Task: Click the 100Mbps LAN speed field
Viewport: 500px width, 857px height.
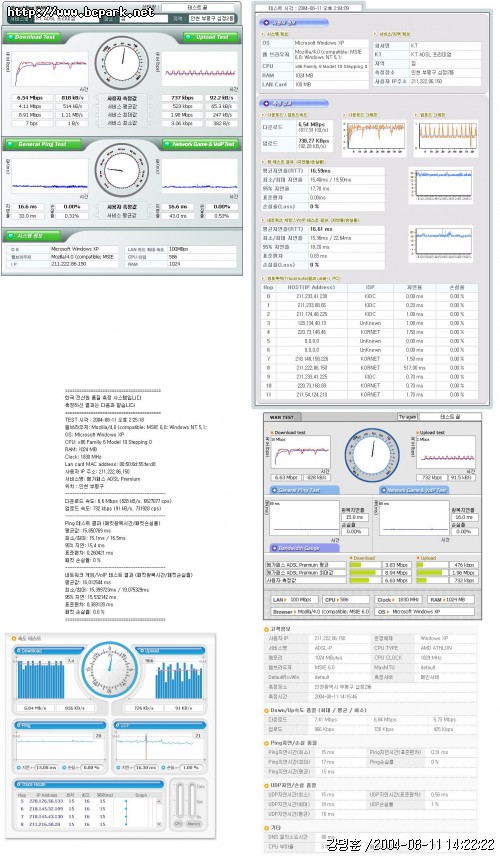Action: 202,249
